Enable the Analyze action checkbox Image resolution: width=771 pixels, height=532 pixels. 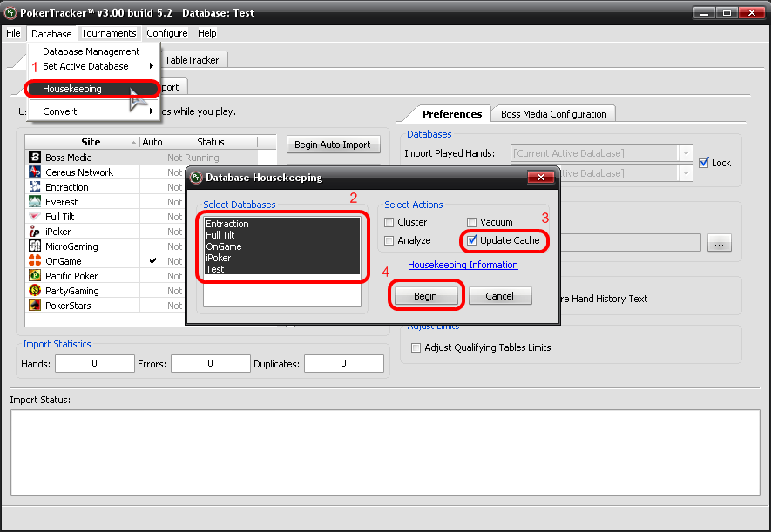click(389, 240)
